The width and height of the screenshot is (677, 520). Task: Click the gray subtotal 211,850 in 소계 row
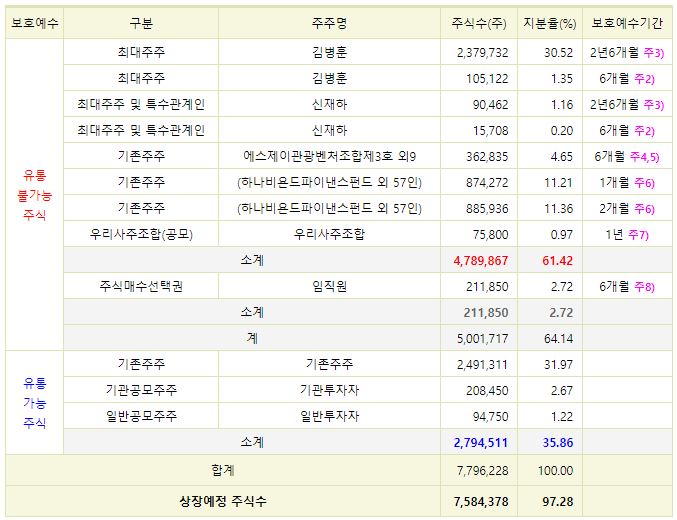tap(486, 313)
